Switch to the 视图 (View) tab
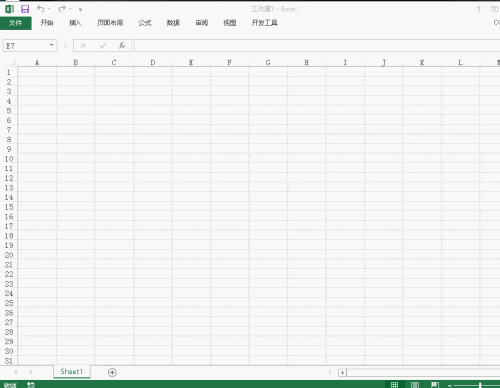The width and height of the screenshot is (500, 388). (x=230, y=23)
